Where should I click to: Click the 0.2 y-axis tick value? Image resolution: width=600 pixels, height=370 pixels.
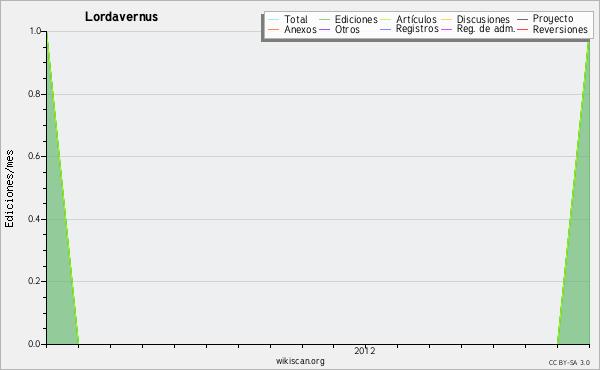pos(35,281)
